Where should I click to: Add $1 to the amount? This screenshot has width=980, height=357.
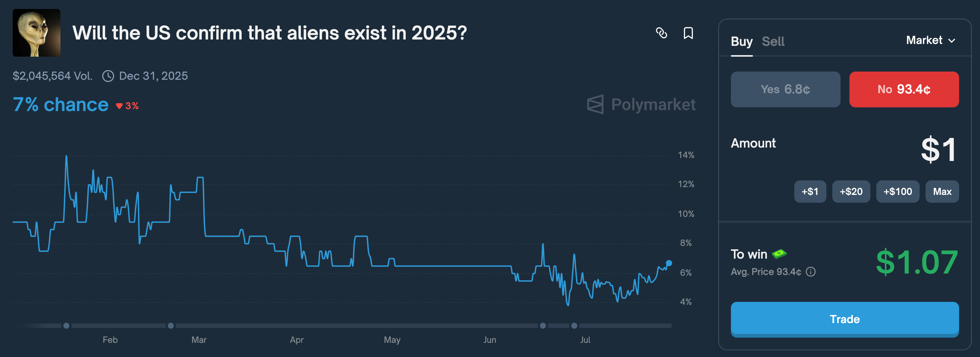click(810, 192)
